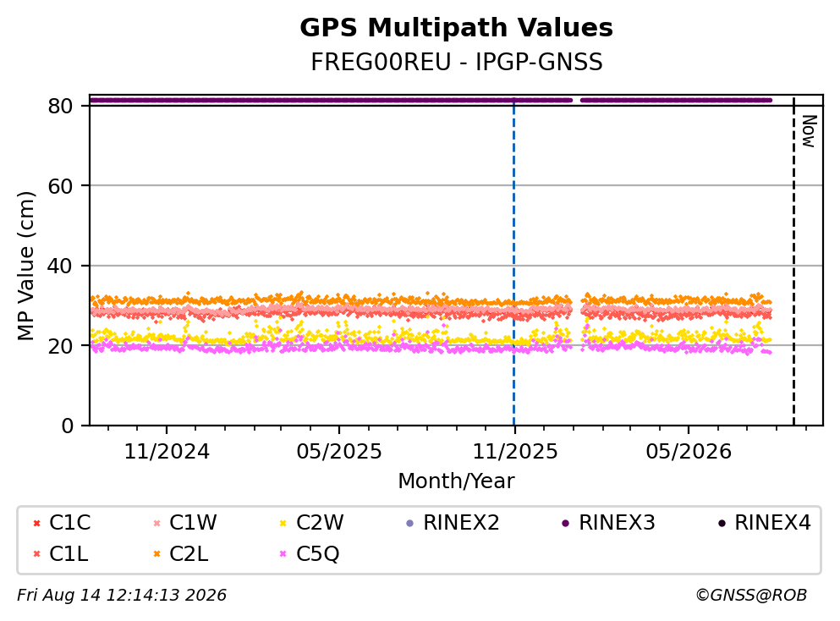
Task: Click the MP Value (cm) axis label
Action: [25, 266]
